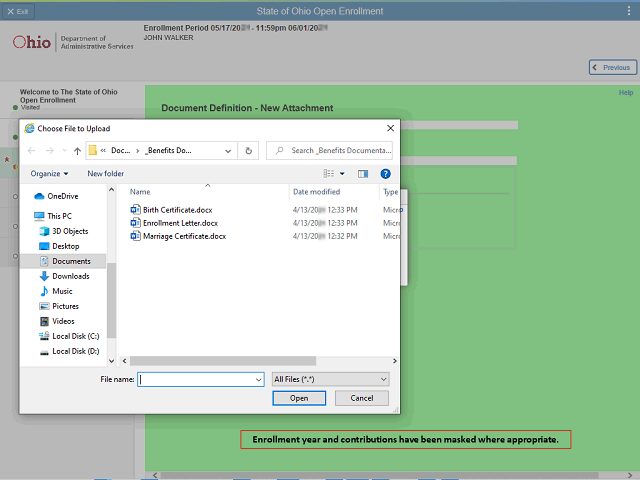Select OneDrive in navigation pane

pos(56,196)
